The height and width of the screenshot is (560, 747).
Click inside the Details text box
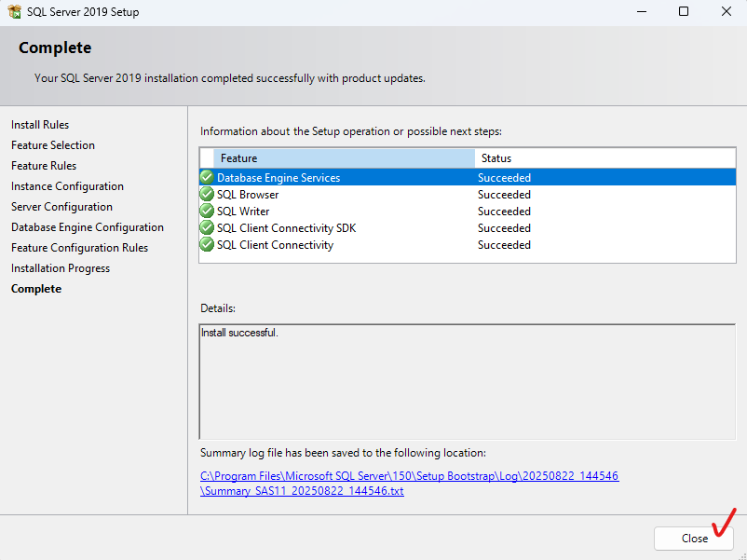[468, 382]
